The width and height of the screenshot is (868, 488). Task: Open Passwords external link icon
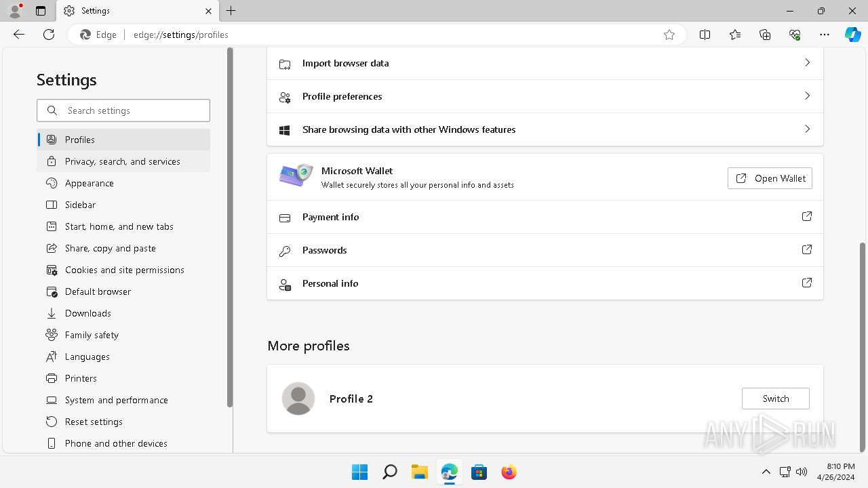pos(807,249)
